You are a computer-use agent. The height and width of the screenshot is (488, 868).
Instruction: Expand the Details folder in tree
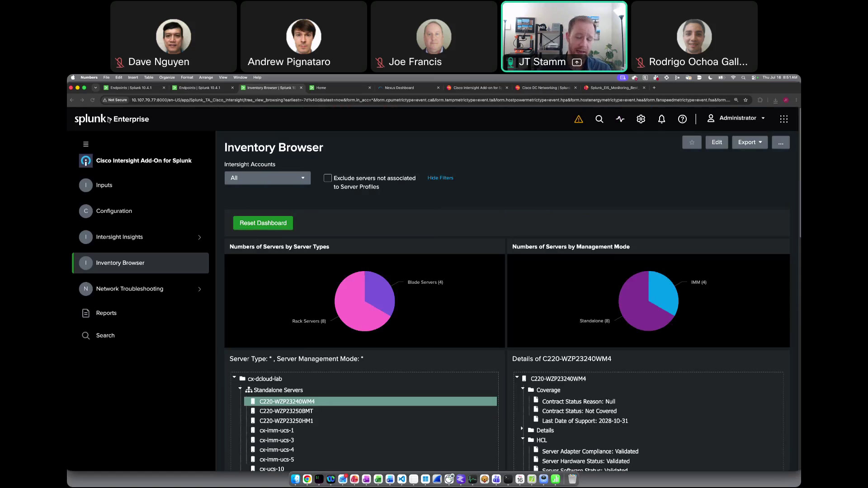pyautogui.click(x=522, y=429)
